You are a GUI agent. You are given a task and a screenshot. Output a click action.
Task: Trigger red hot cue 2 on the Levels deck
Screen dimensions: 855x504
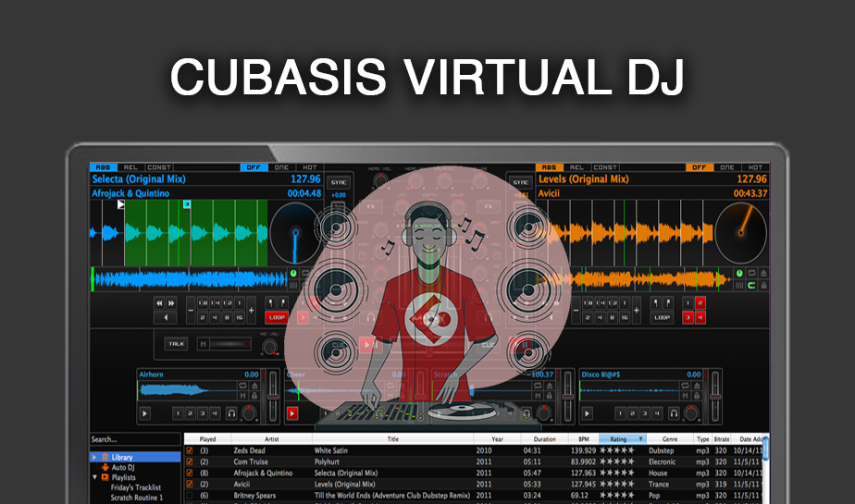pyautogui.click(x=700, y=303)
